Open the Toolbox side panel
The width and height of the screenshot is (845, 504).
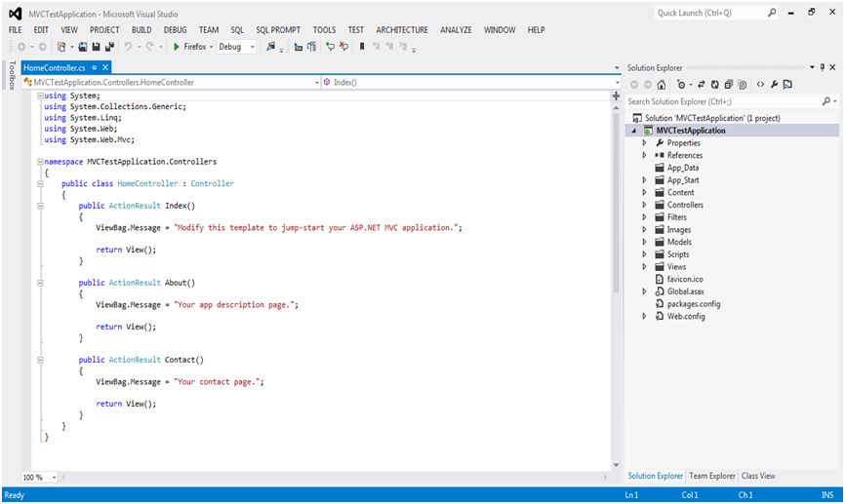pyautogui.click(x=11, y=75)
